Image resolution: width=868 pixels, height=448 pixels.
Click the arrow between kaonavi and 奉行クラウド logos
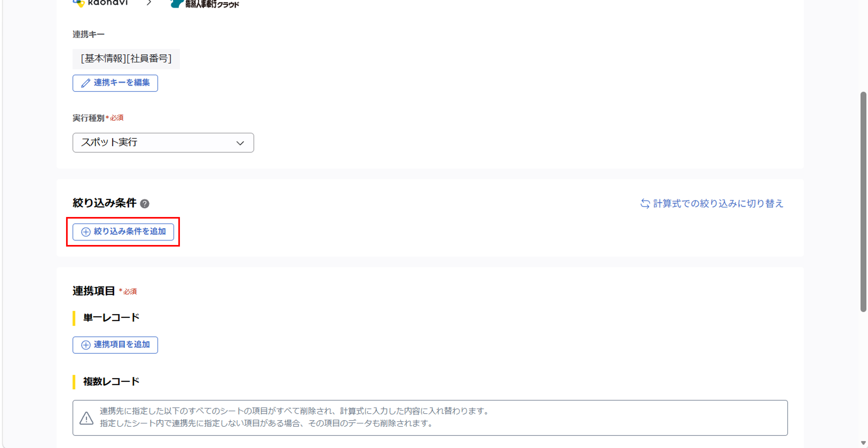(x=149, y=3)
